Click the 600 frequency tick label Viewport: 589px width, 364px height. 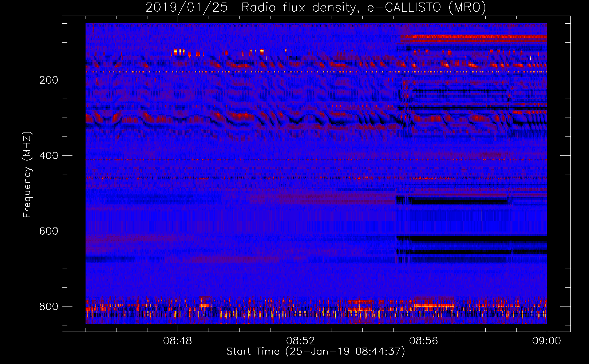tap(49, 232)
